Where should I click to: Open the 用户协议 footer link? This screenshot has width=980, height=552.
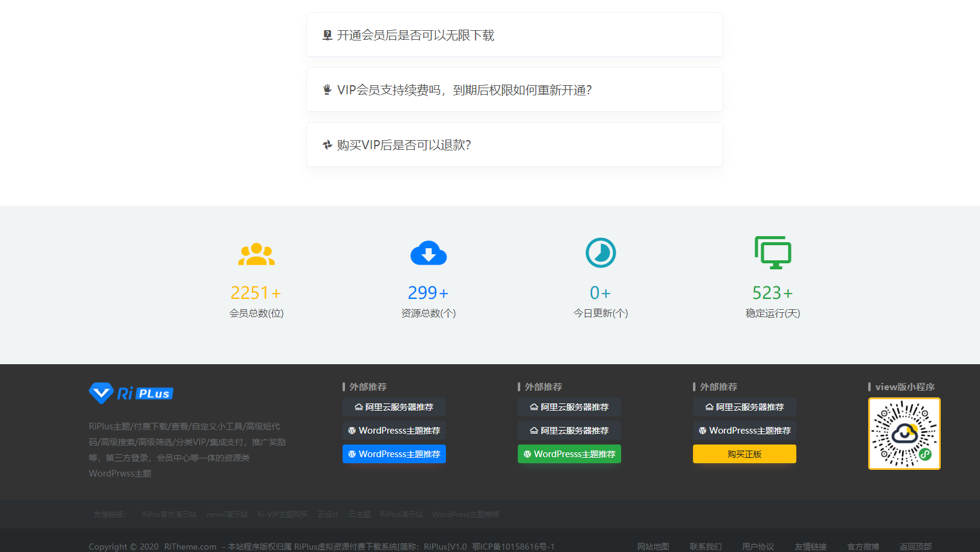click(x=758, y=547)
